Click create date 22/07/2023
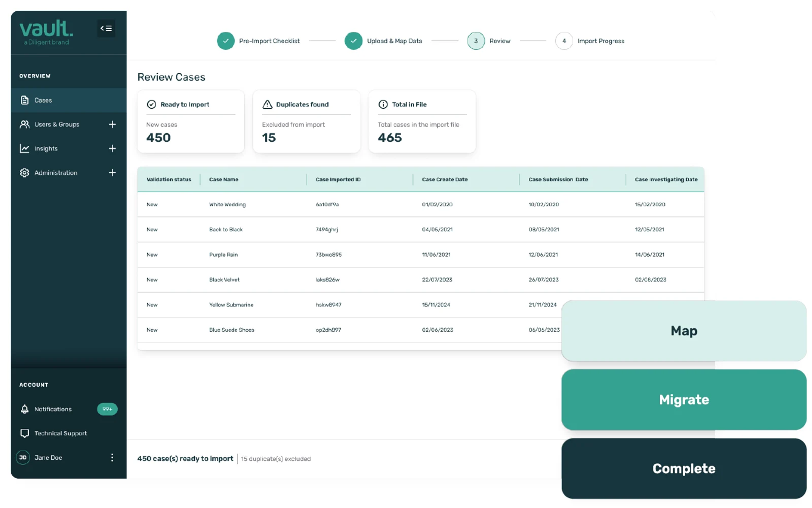812x508 pixels. click(437, 280)
